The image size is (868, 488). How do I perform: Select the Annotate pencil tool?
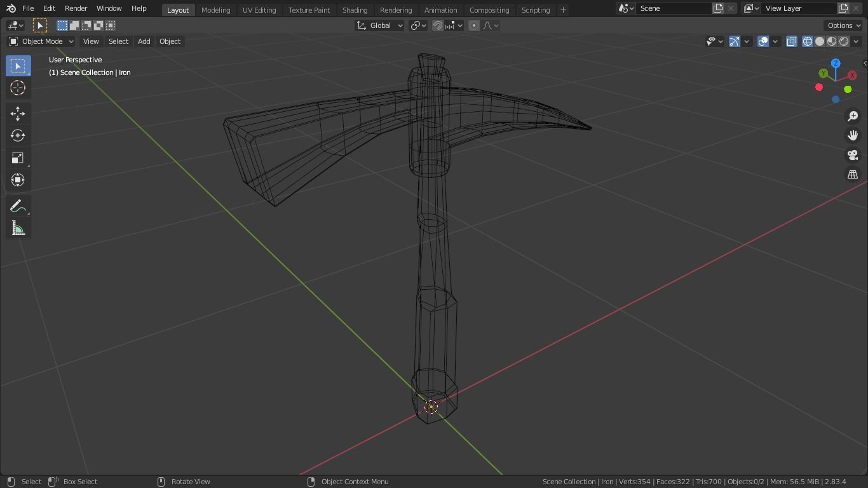[x=18, y=206]
